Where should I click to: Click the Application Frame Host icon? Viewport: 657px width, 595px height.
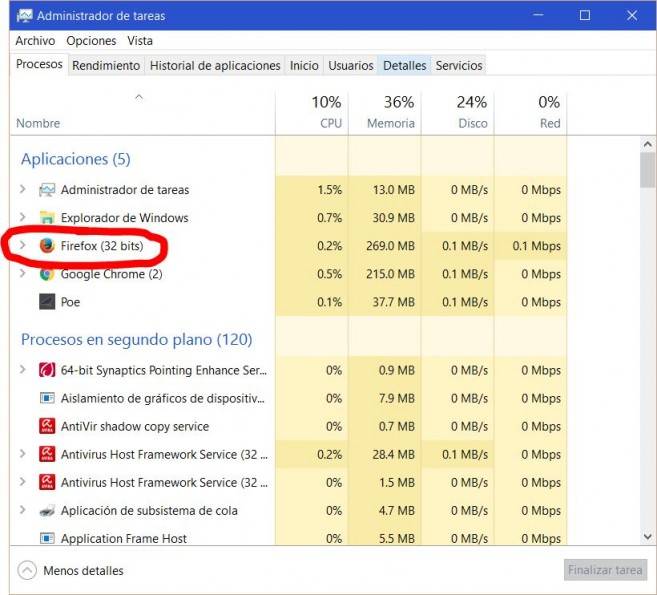[x=47, y=538]
